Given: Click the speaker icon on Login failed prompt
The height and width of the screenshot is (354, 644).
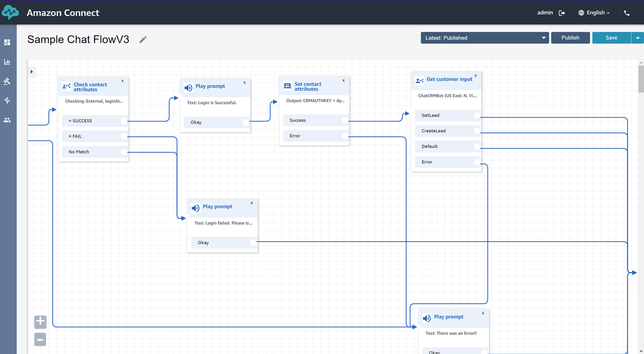Looking at the screenshot, I should coord(195,208).
